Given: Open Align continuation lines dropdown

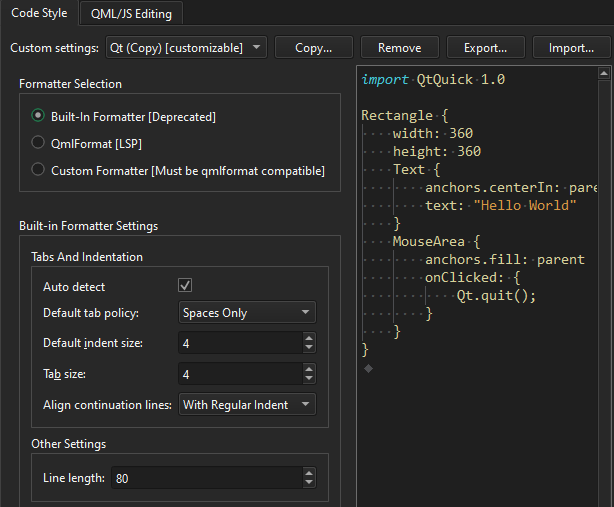Looking at the screenshot, I should pyautogui.click(x=246, y=405).
